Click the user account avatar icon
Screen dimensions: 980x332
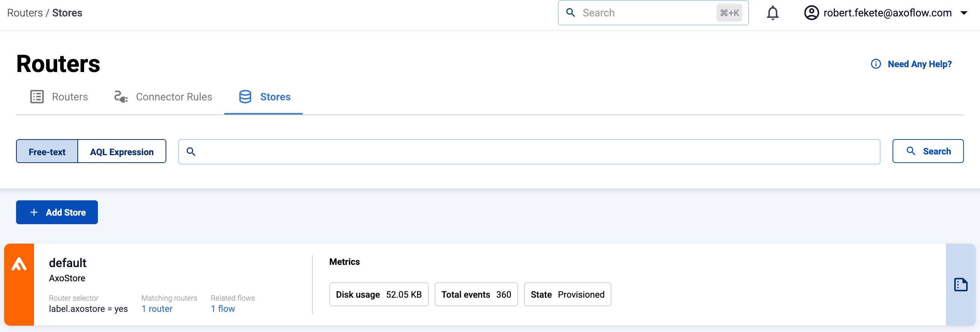pyautogui.click(x=811, y=13)
